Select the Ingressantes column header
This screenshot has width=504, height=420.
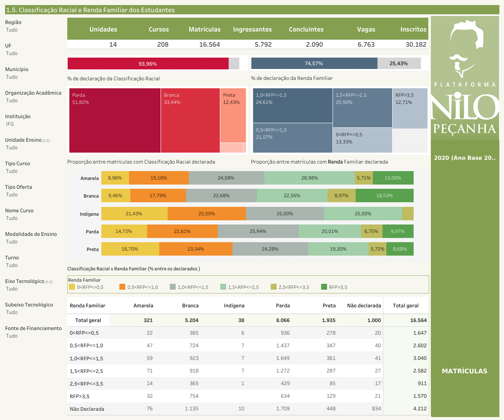pos(252,29)
